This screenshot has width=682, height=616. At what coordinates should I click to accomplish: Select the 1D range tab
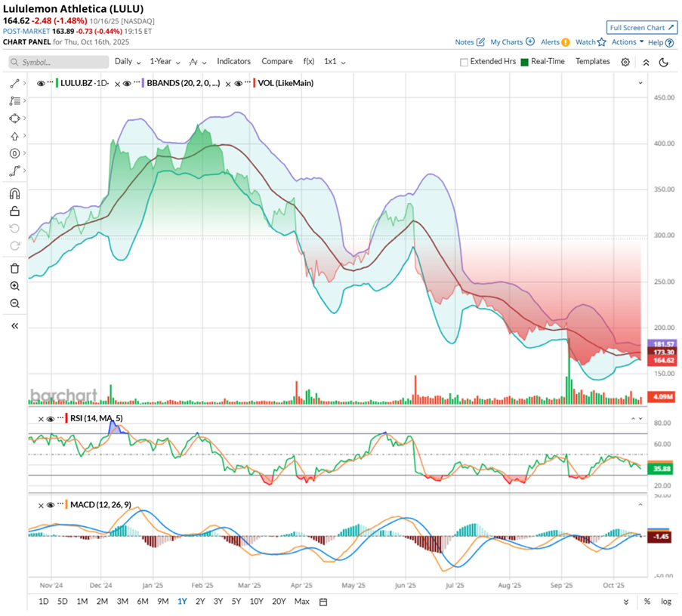(44, 602)
